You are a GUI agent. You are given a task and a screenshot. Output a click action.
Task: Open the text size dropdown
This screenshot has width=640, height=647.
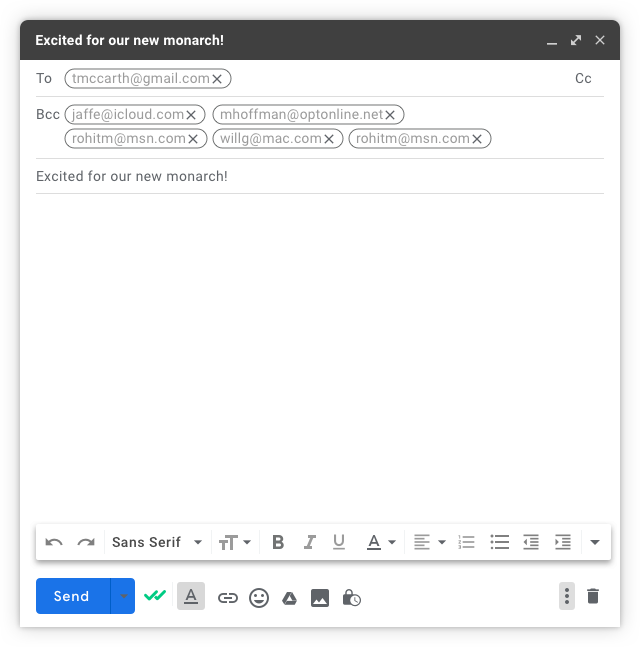pyautogui.click(x=234, y=542)
